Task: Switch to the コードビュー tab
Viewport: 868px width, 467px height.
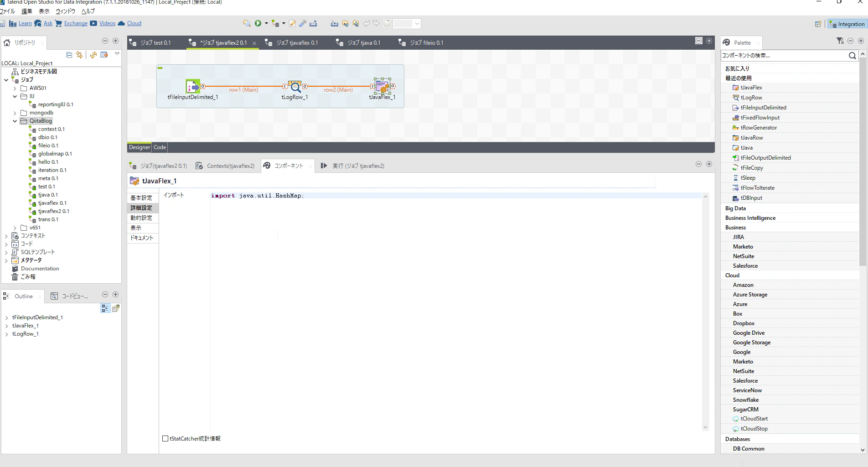Action: [69, 296]
